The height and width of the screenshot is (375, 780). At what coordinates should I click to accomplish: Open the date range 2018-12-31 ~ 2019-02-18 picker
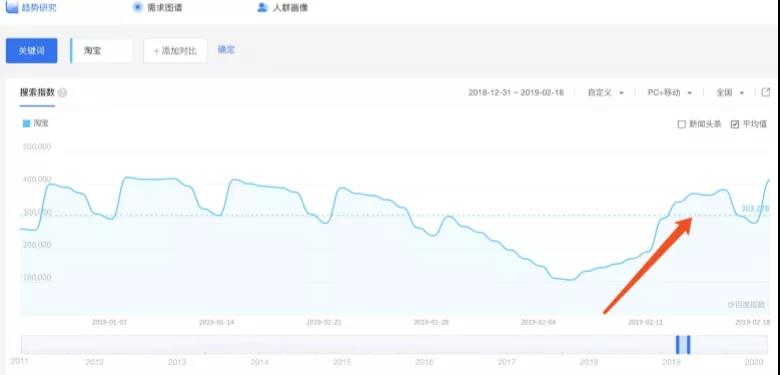516,93
